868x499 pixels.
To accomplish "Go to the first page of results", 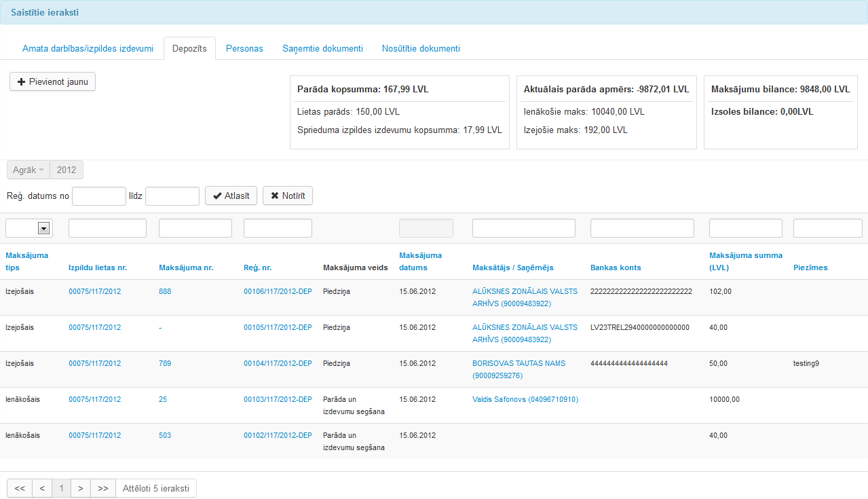I will (x=19, y=488).
